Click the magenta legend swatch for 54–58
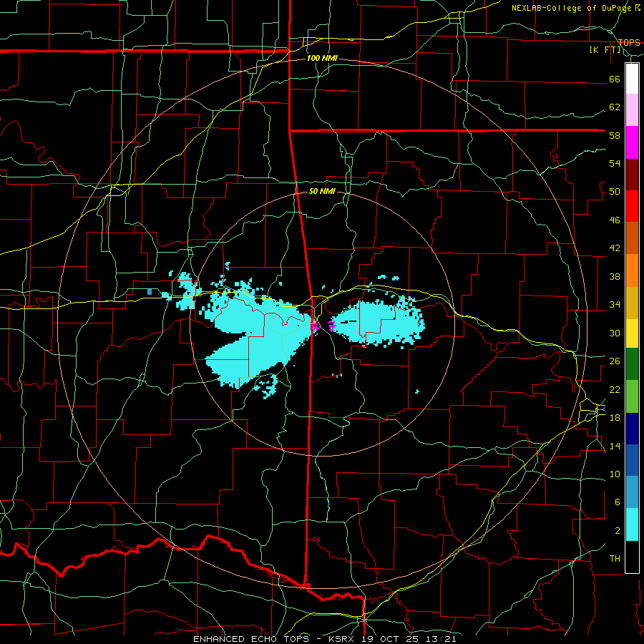The width and height of the screenshot is (644, 644). click(x=632, y=142)
